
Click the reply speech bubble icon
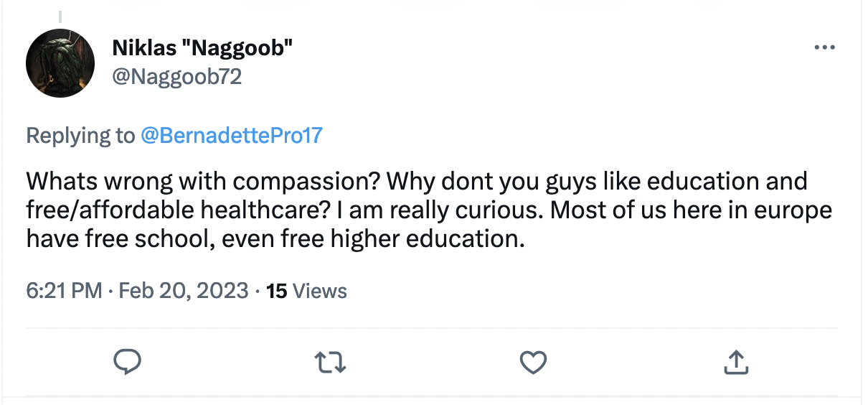(128, 363)
